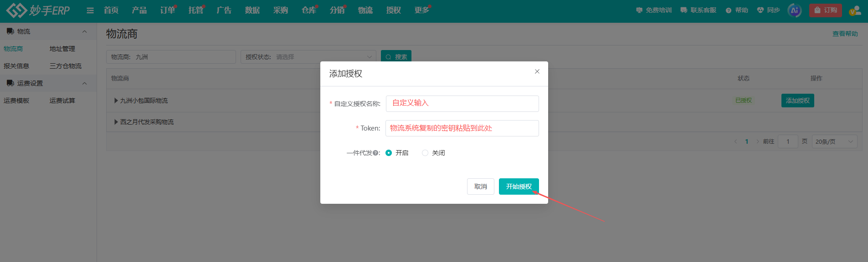Click 添加授权 button in the table row

click(797, 101)
